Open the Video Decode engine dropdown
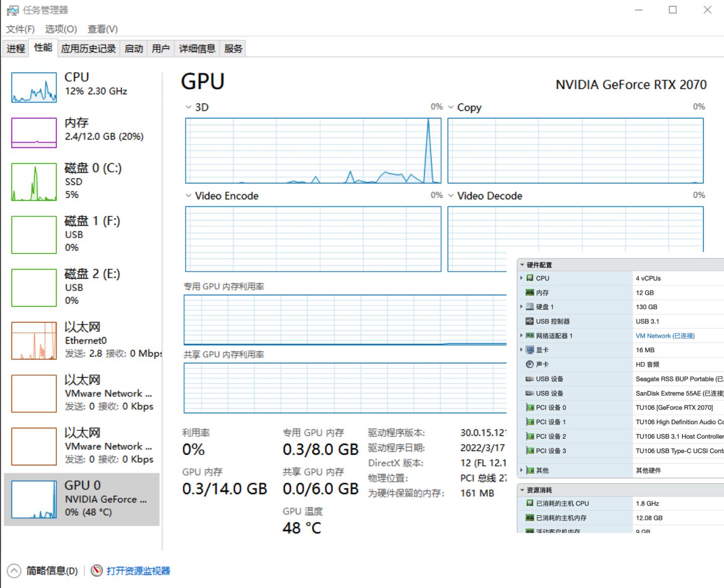Image resolution: width=724 pixels, height=588 pixels. click(x=451, y=196)
